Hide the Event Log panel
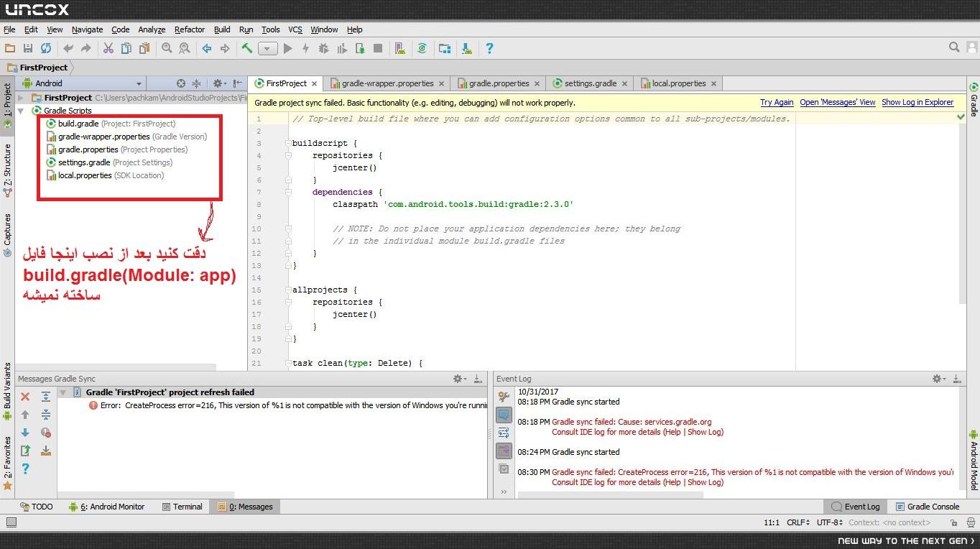The width and height of the screenshot is (980, 549). coord(958,379)
